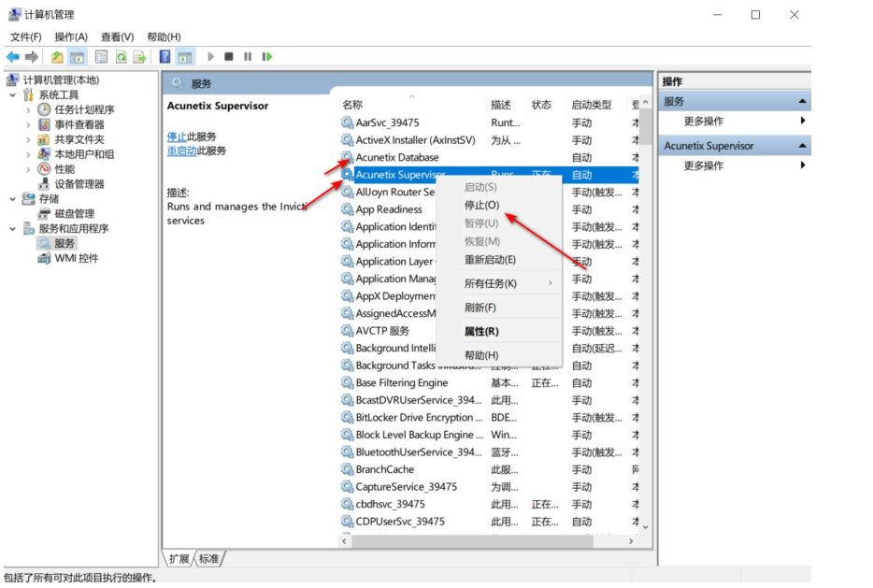This screenshot has width=873, height=588.
Task: Click the 计算机管理(本地) root node
Action: click(x=61, y=80)
